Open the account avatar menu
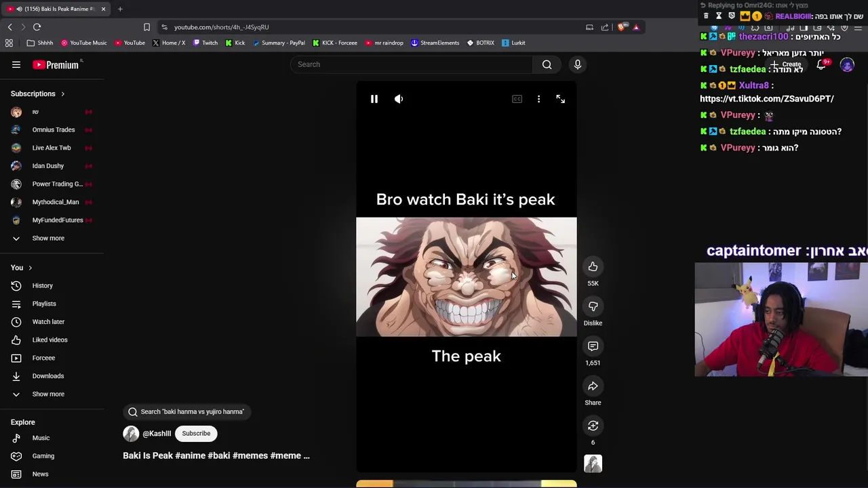The height and width of the screenshot is (488, 868). [847, 64]
